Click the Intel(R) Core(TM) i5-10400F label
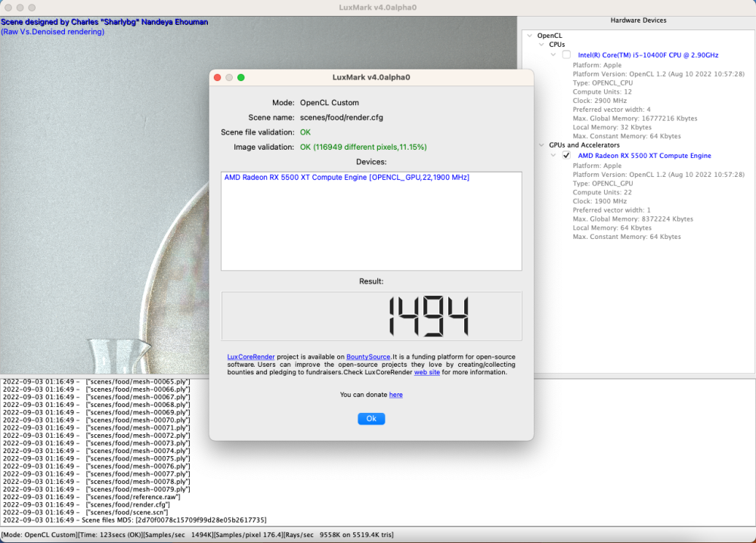Screen dimensions: 756x543 coord(648,55)
